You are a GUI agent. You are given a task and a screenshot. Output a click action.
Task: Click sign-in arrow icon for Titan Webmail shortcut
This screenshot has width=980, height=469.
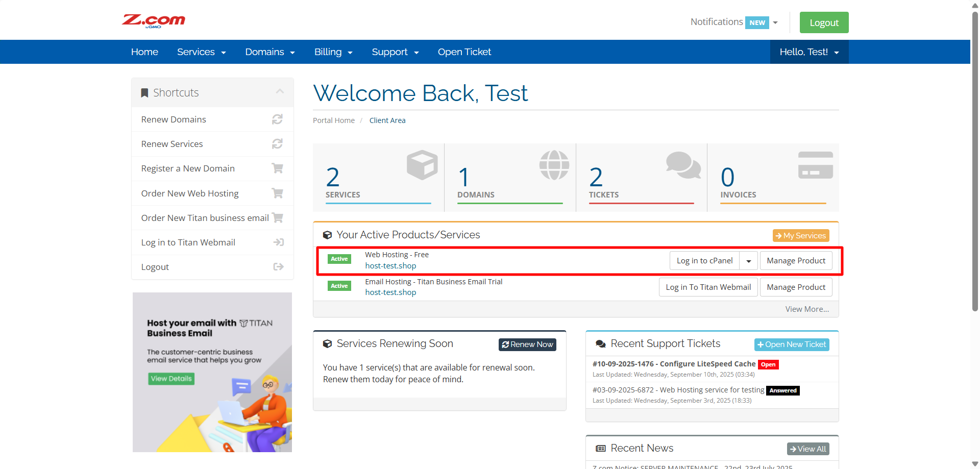[x=278, y=242]
